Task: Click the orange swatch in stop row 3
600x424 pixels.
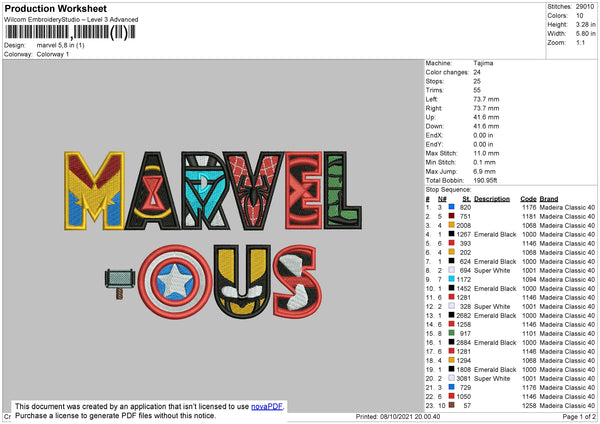Action: click(452, 225)
